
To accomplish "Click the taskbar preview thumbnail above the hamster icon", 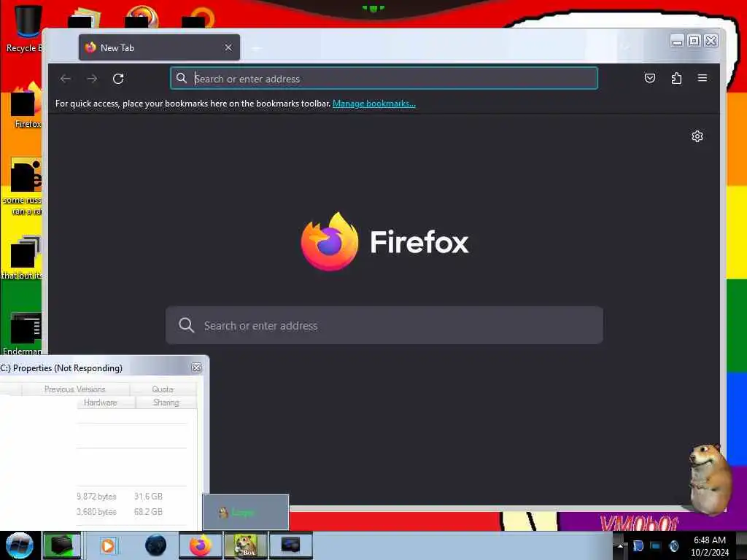I will (246, 513).
